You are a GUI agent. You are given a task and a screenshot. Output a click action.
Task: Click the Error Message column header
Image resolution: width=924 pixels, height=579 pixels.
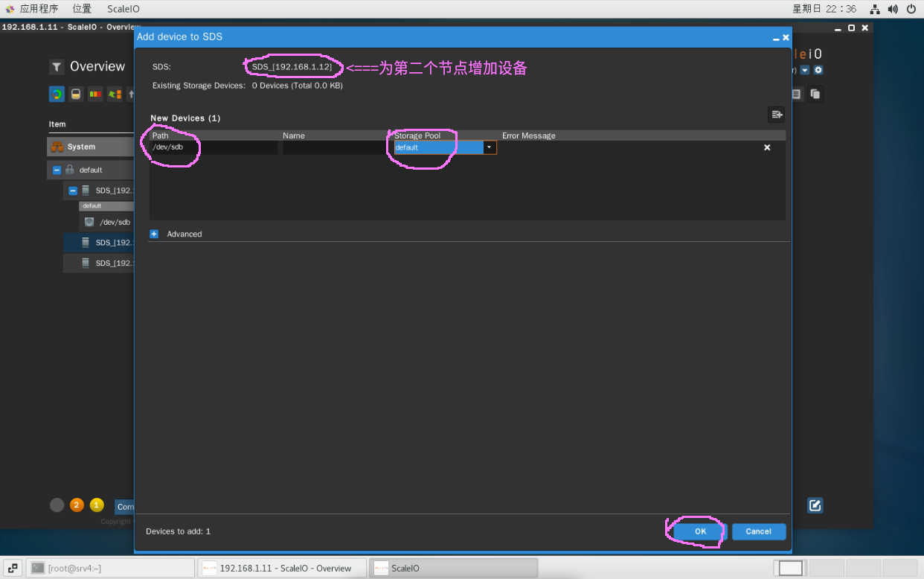[x=529, y=135]
